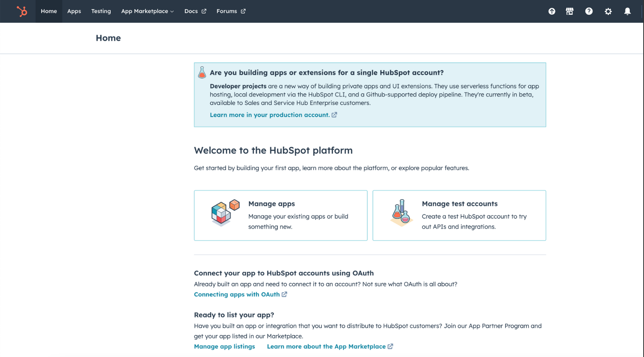
Task: Click the HubSpot sprocket logo
Action: [22, 11]
